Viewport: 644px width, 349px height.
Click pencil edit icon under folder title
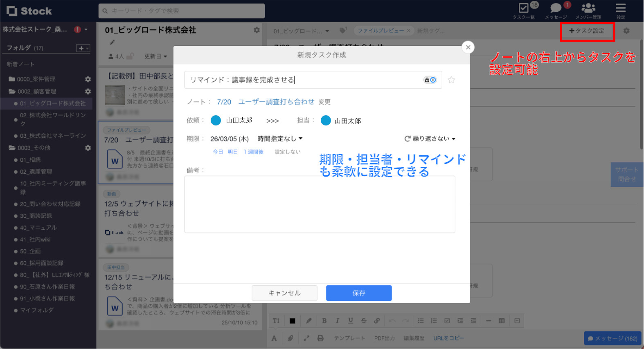pos(112,42)
